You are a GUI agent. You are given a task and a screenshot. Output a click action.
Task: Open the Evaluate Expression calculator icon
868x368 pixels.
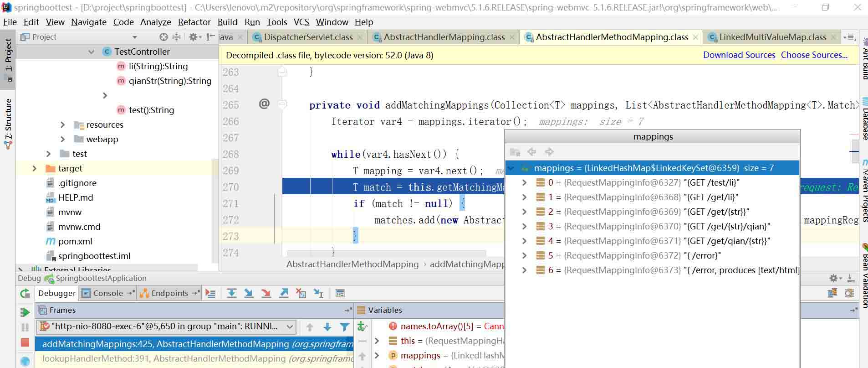pyautogui.click(x=340, y=293)
